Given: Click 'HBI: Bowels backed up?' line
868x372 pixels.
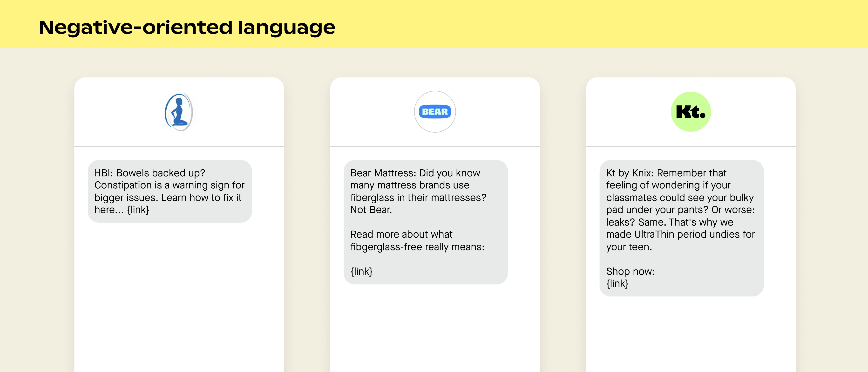Looking at the screenshot, I should (x=149, y=173).
